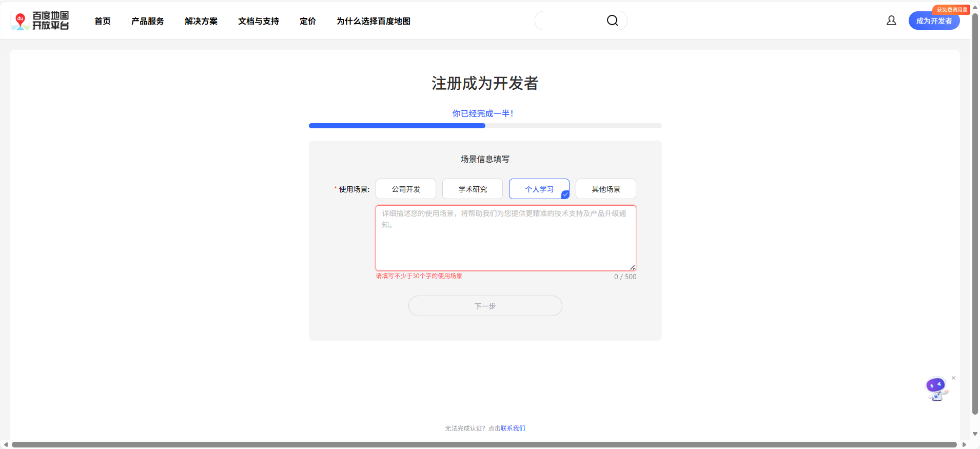This screenshot has width=980, height=449.
Task: Click the 联系我们 link
Action: pos(513,428)
